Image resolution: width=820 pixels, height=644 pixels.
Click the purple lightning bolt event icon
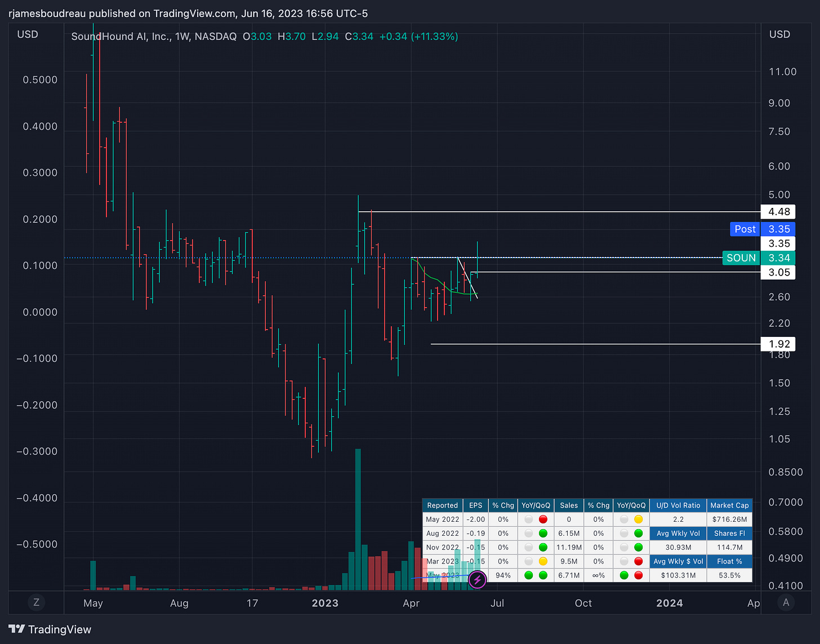click(x=477, y=579)
